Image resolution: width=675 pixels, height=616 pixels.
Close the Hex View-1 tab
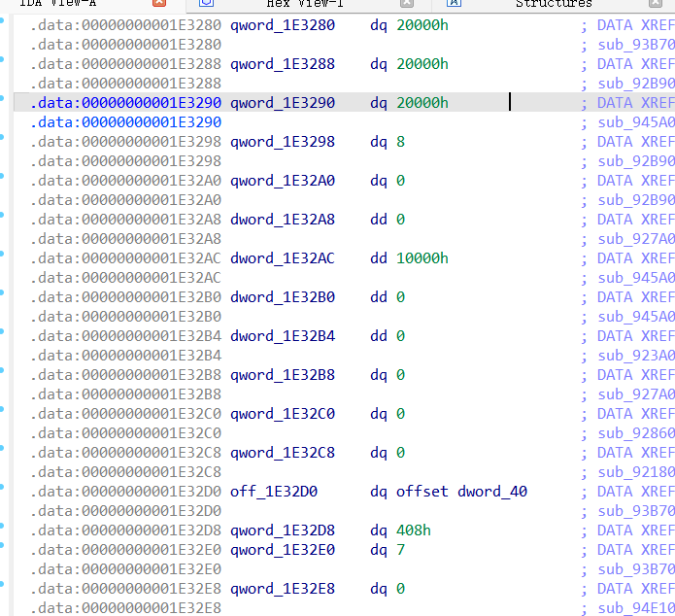coord(408,4)
